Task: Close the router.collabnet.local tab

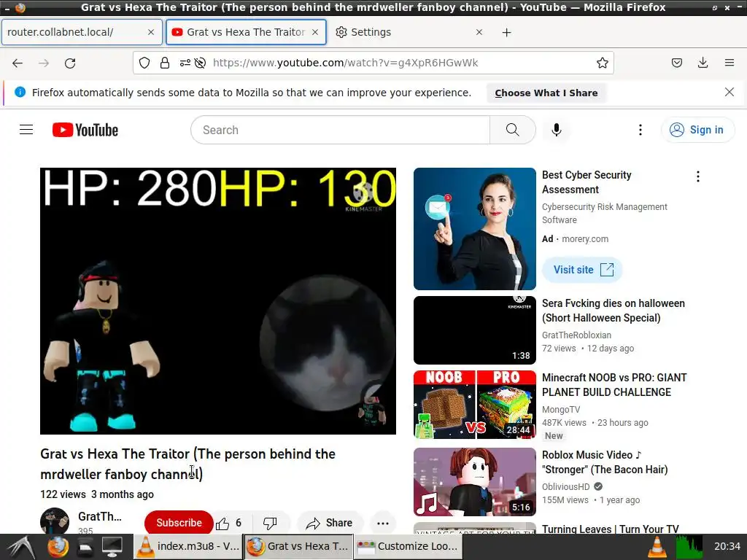Action: coord(151,32)
